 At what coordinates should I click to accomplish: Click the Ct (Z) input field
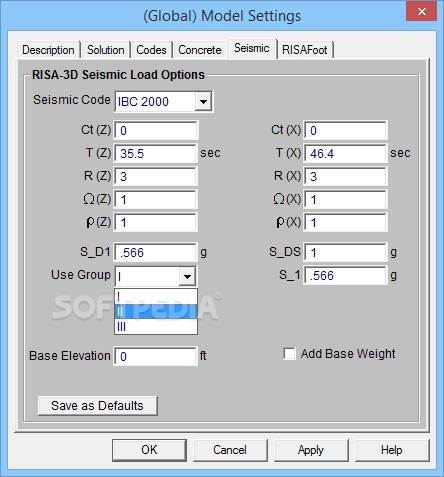click(156, 130)
